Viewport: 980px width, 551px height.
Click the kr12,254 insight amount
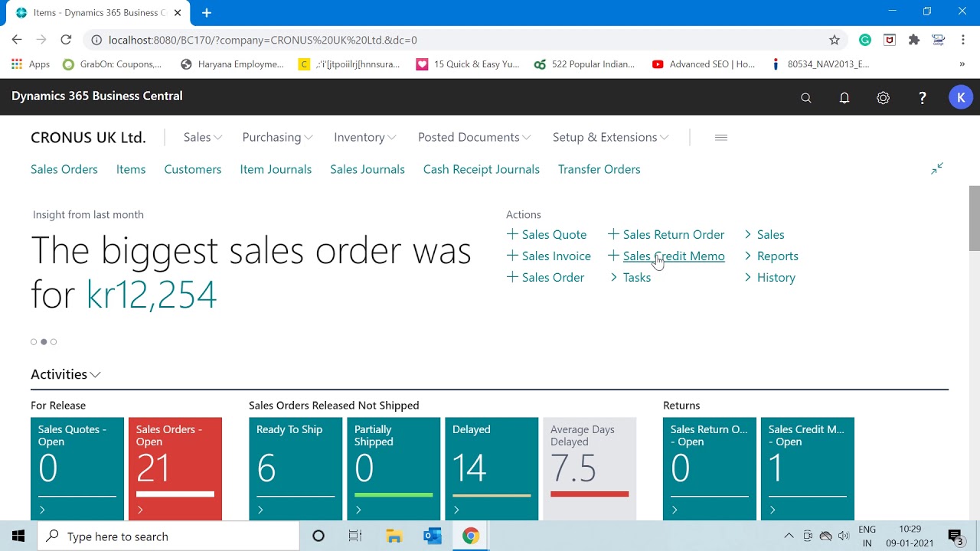pos(152,295)
